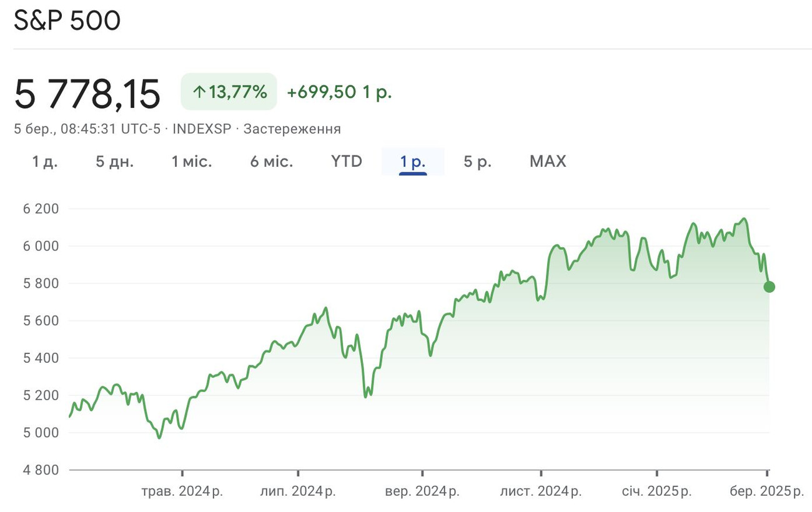This screenshot has height=512, width=812.
Task: Click the green endpoint dot on chart
Action: coord(769,287)
